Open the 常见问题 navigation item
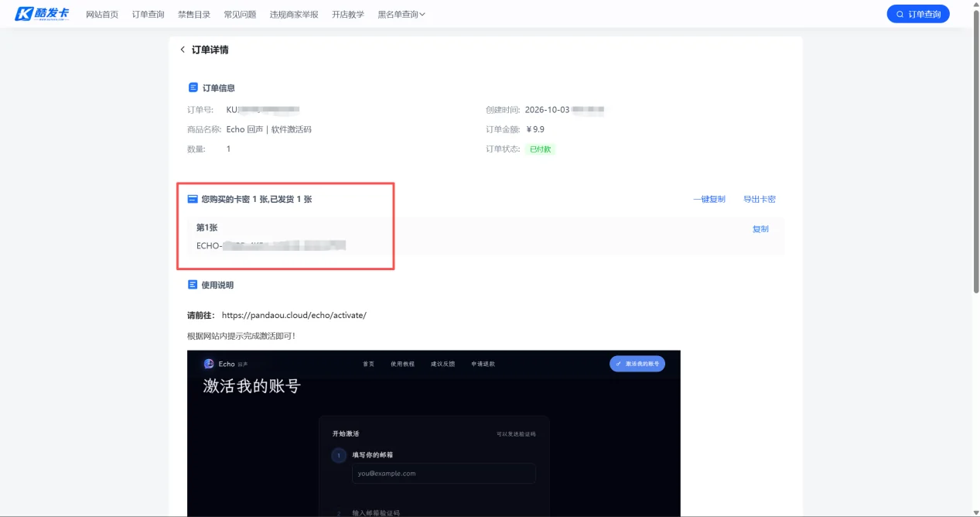Viewport: 980px width, 517px height. coord(240,14)
